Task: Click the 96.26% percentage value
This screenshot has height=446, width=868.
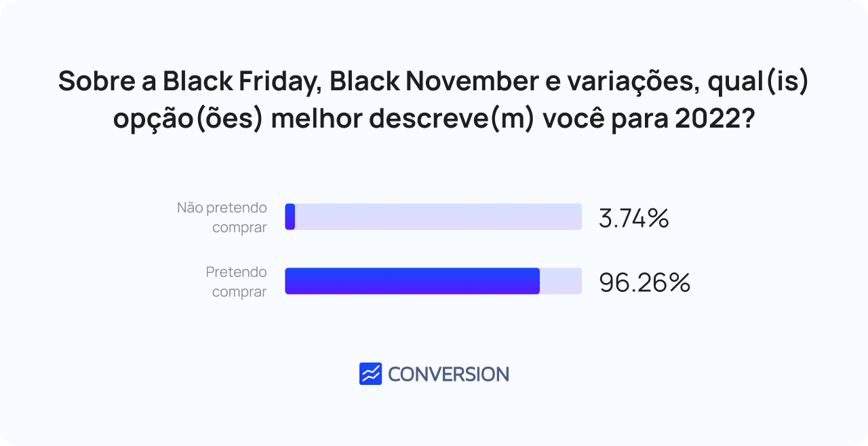Action: tap(644, 282)
